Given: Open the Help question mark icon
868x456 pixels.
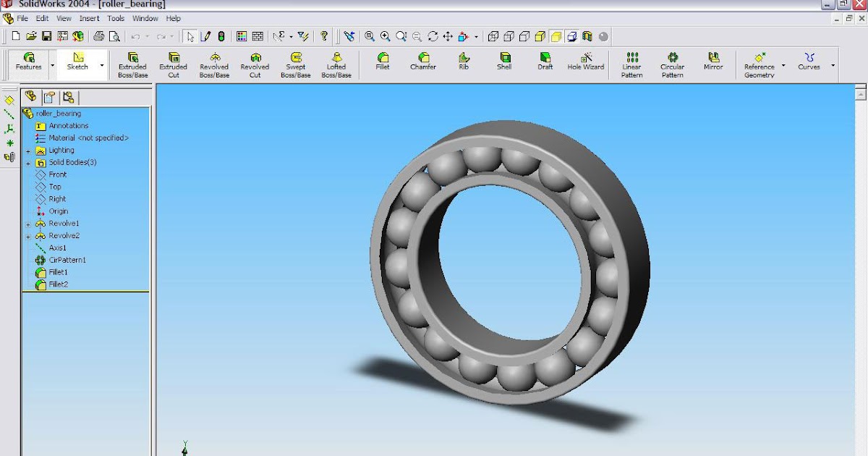Looking at the screenshot, I should point(324,35).
